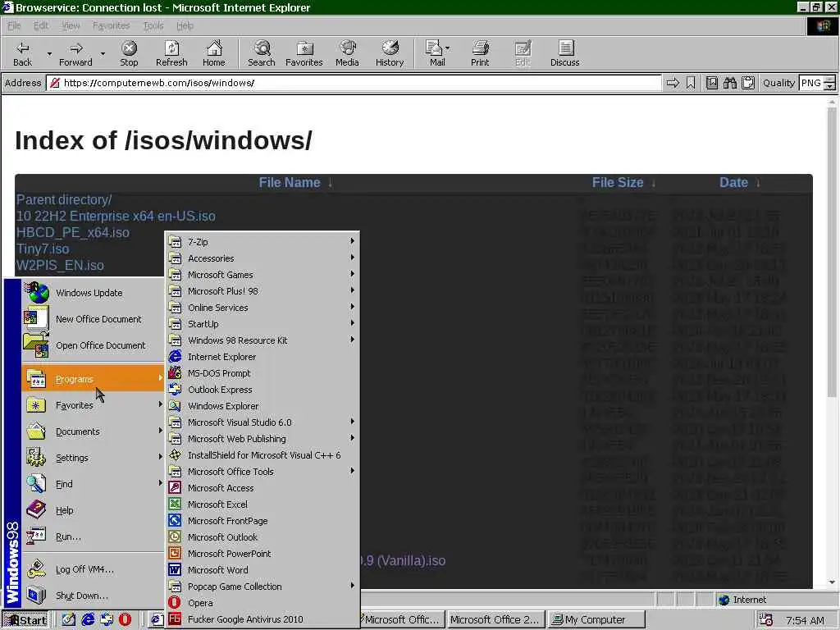The height and width of the screenshot is (630, 840).
Task: Expand the Microsoft Visual Studio 6.0 submenu
Action: [x=262, y=422]
